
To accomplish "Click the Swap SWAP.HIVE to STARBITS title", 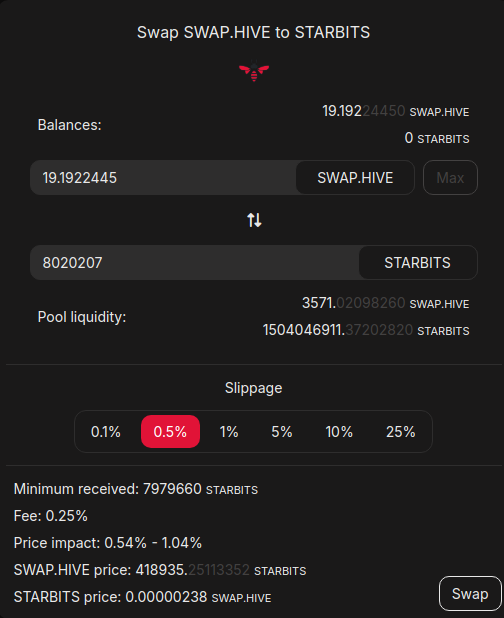I will pos(253,32).
